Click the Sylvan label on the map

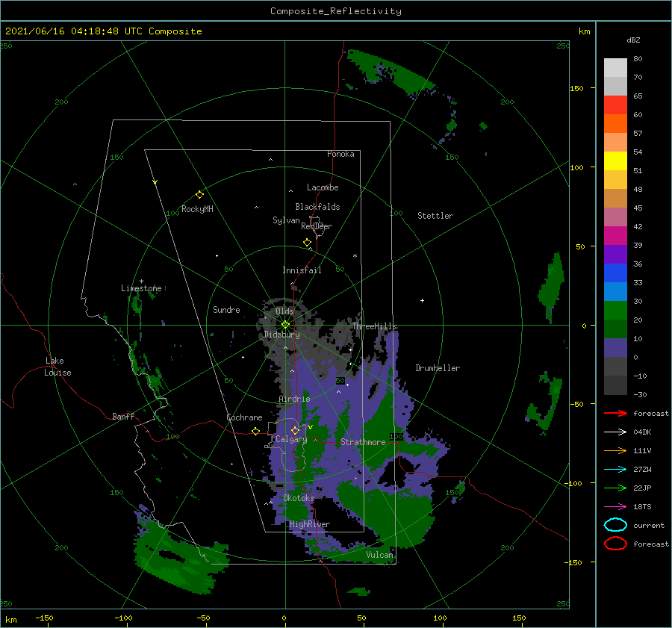[x=286, y=220]
